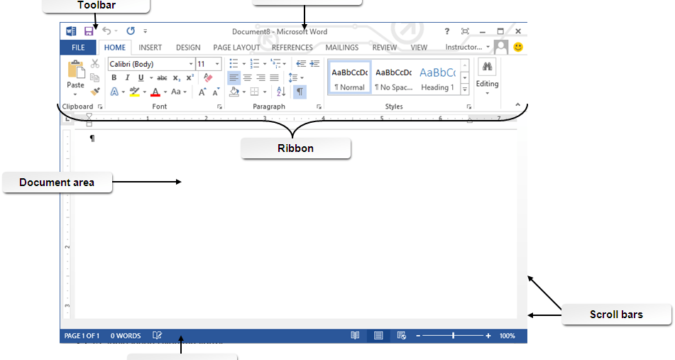Toggle Subscript formatting
The image size is (675, 360).
click(176, 78)
